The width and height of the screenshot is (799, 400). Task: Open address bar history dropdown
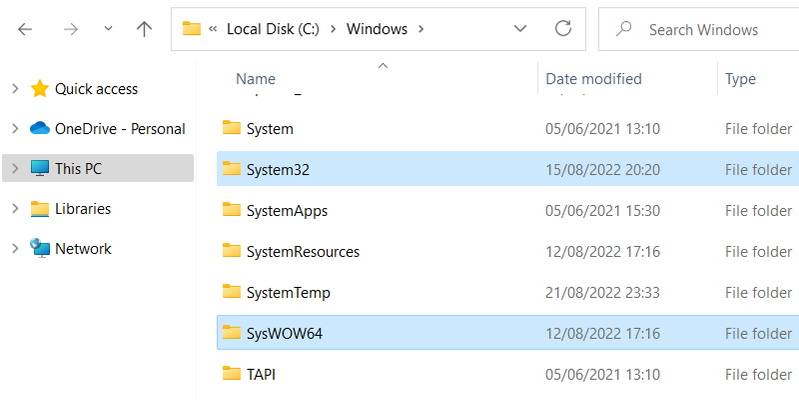[x=520, y=29]
